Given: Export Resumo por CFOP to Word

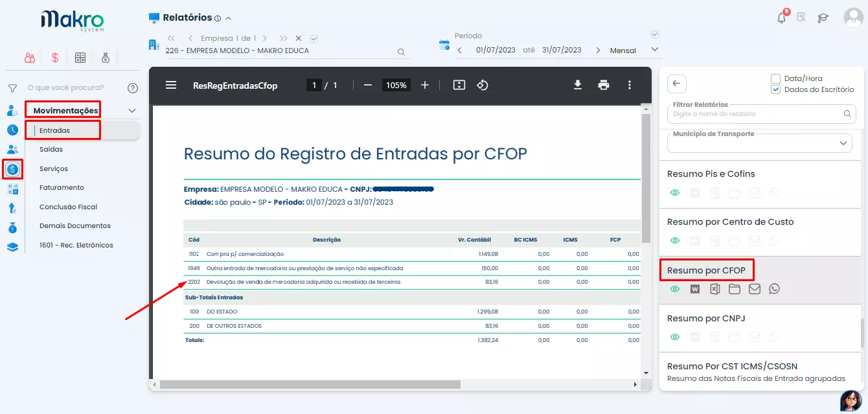Looking at the screenshot, I should click(x=695, y=289).
